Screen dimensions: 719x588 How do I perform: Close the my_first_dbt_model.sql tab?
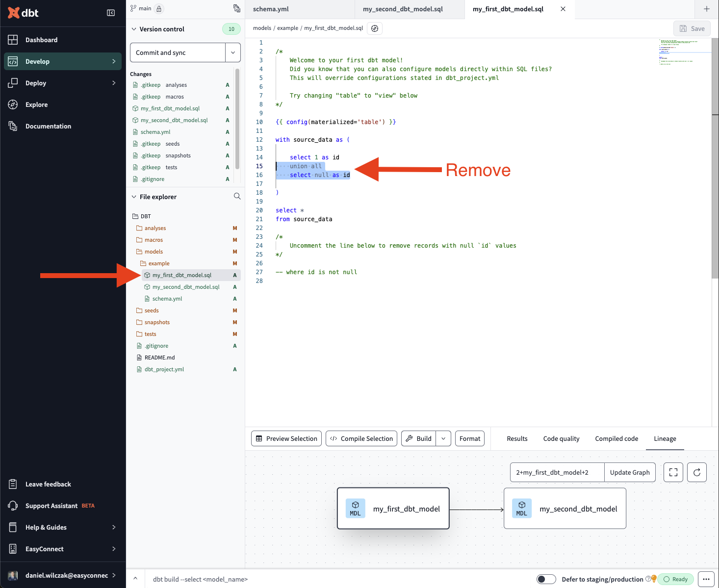(x=563, y=9)
